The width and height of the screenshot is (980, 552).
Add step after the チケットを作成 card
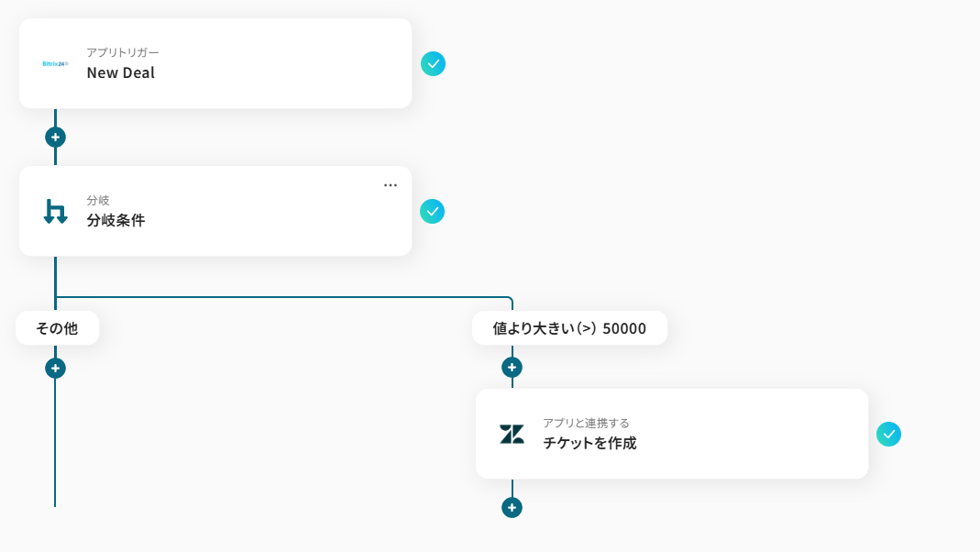(512, 507)
